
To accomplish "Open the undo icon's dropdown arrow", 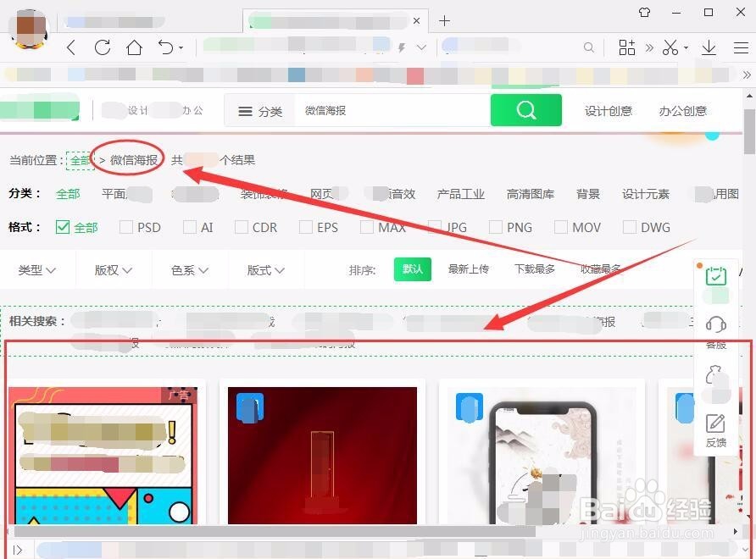I will [181, 47].
